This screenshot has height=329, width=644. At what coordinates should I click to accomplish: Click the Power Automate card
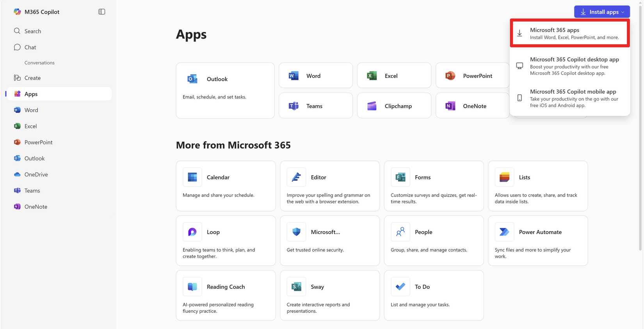537,240
